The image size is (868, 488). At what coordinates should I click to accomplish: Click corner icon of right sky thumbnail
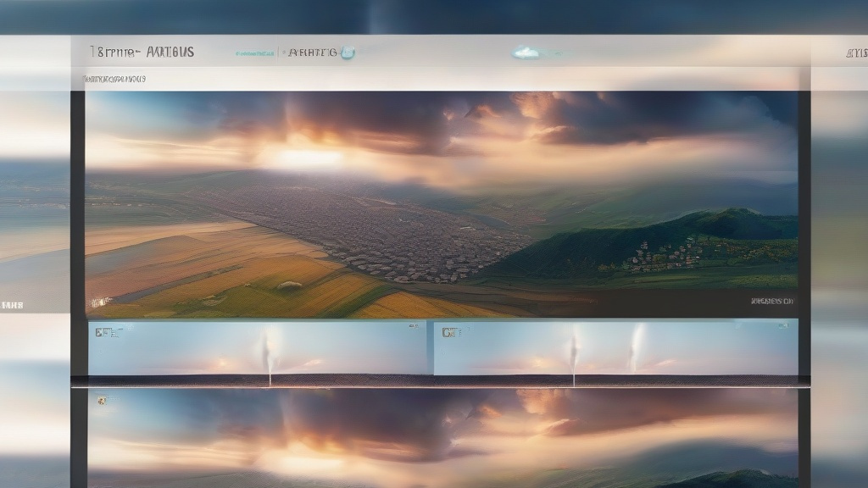783,326
